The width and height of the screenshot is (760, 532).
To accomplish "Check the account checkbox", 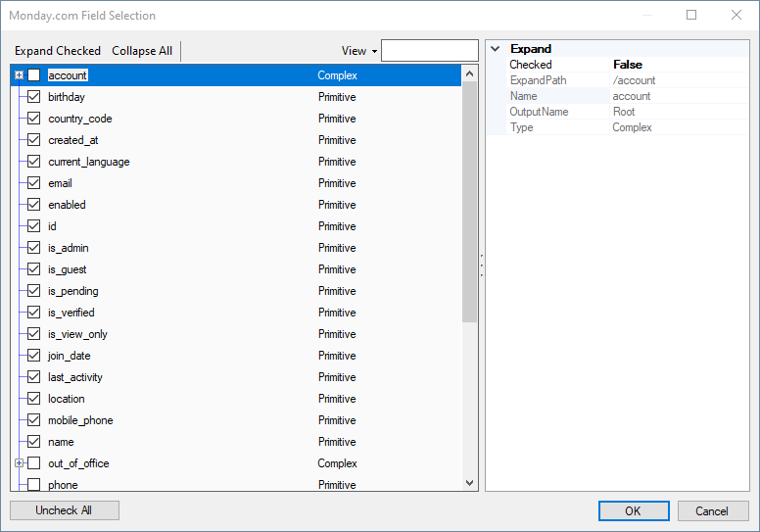I will click(34, 75).
